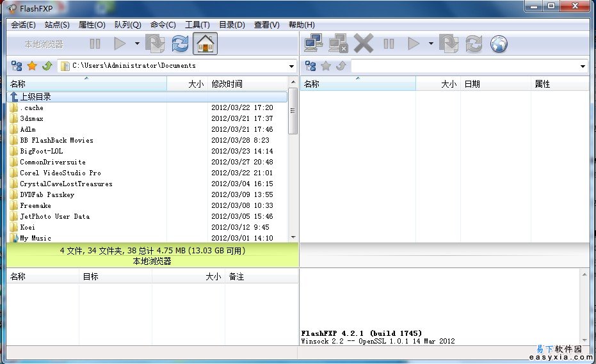Select the 上级目录 parent directory row

pos(147,97)
